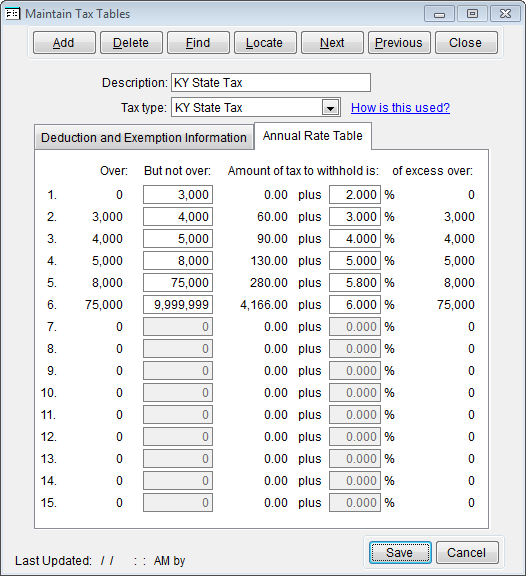The width and height of the screenshot is (526, 576).
Task: Click row 10 'But not over' field
Action: coord(178,393)
